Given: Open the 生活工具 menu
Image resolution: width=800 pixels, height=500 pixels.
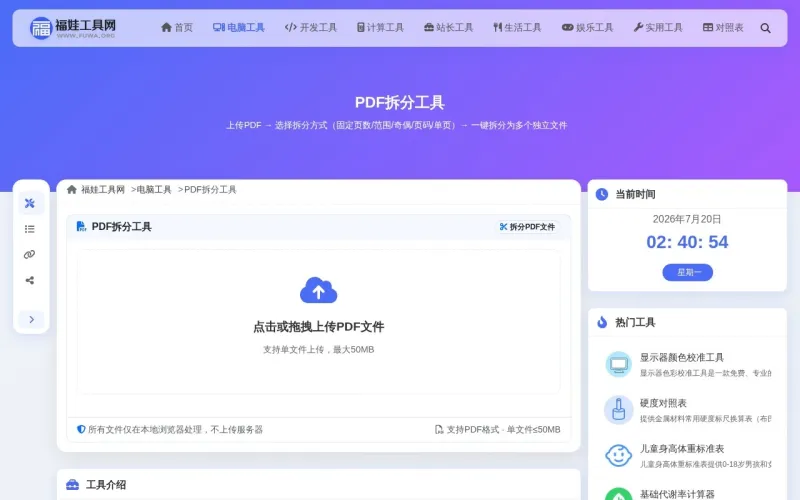Looking at the screenshot, I should pyautogui.click(x=517, y=28).
